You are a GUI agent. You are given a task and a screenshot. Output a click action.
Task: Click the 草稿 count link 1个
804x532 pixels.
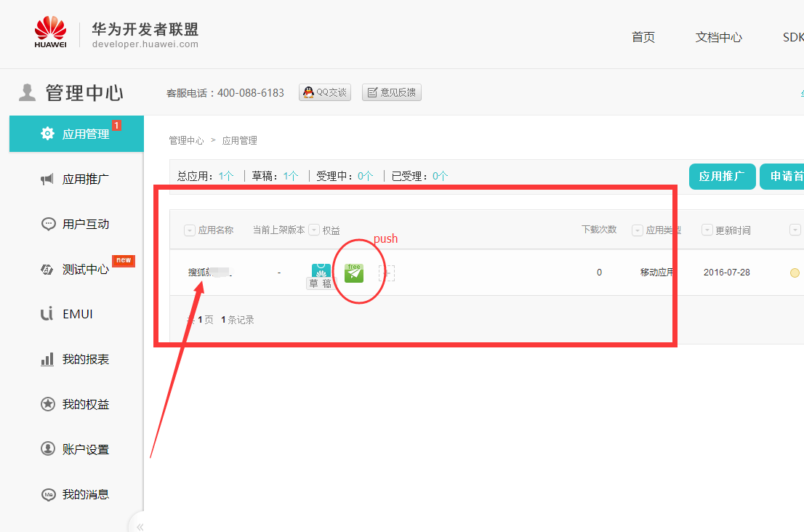click(x=291, y=176)
